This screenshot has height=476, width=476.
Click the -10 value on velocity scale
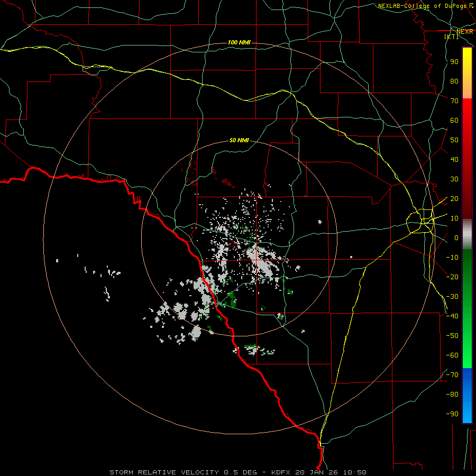452,258
